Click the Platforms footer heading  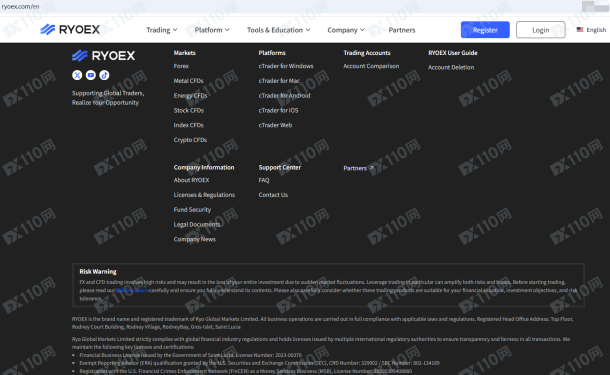[272, 53]
